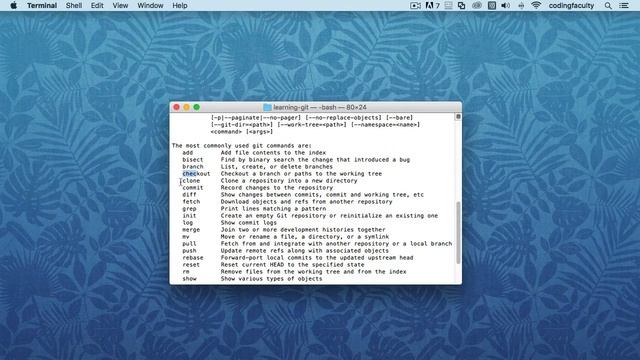Click 'Show commit logs' description

point(249,222)
